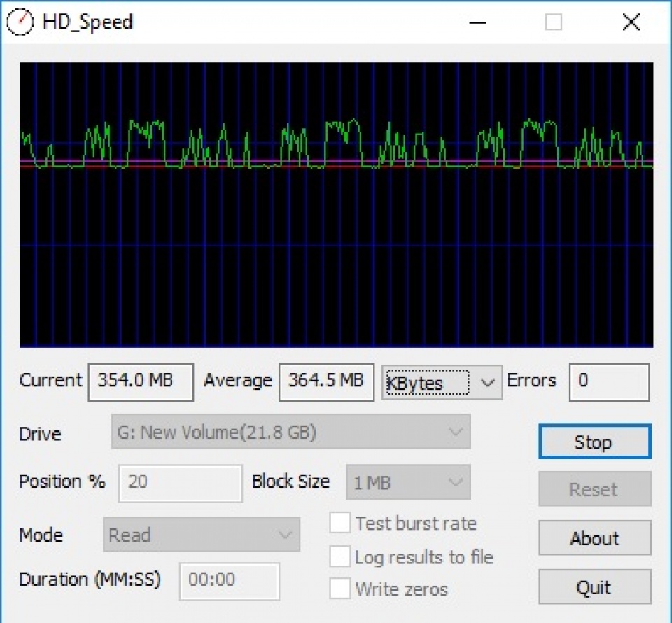This screenshot has height=623, width=672.
Task: Expand the Drive selection dropdown
Action: (290, 432)
